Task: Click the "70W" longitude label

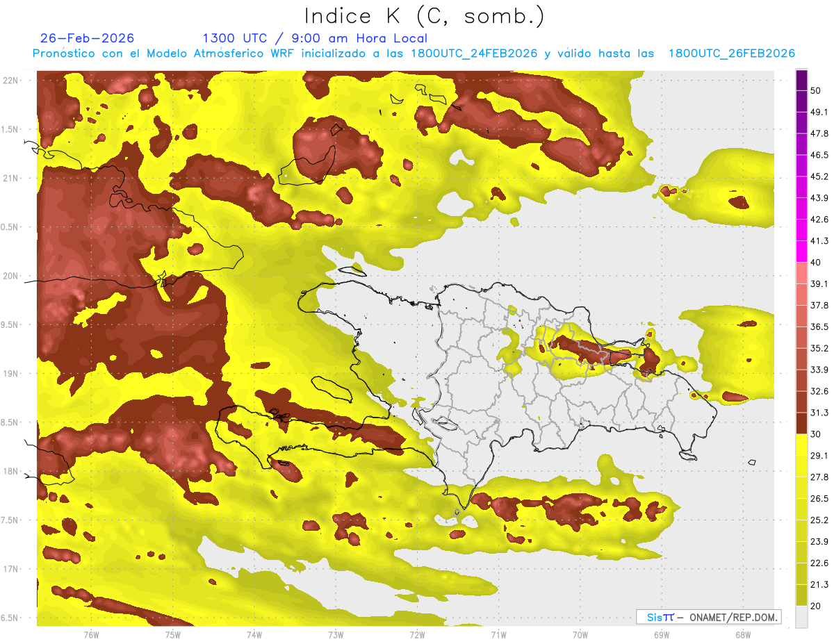Action: (x=580, y=634)
